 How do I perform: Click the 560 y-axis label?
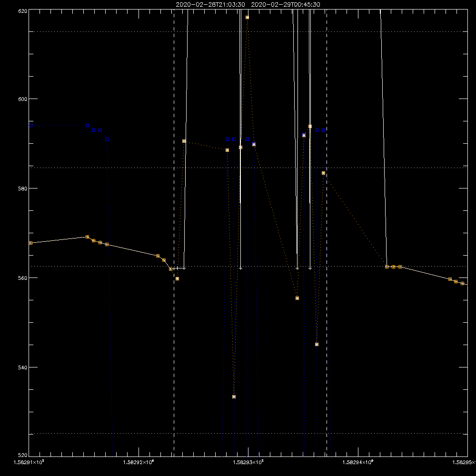click(x=23, y=278)
